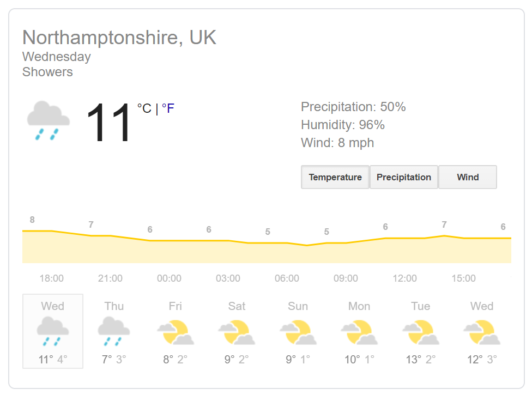Click Thursday's showers weather icon
This screenshot has width=532, height=395.
(x=114, y=332)
